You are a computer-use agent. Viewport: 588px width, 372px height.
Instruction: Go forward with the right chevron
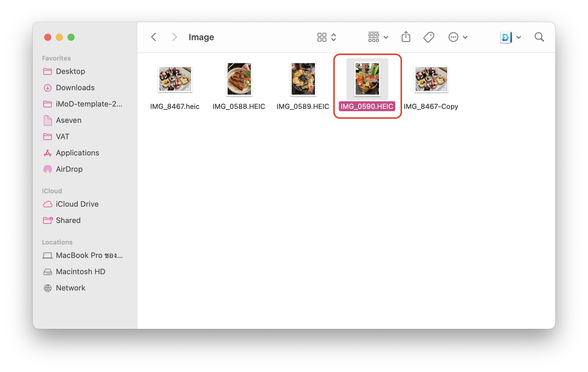(x=174, y=37)
